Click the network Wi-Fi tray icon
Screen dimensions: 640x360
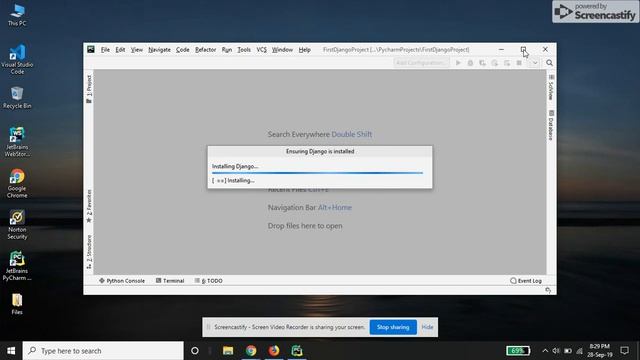580,351
